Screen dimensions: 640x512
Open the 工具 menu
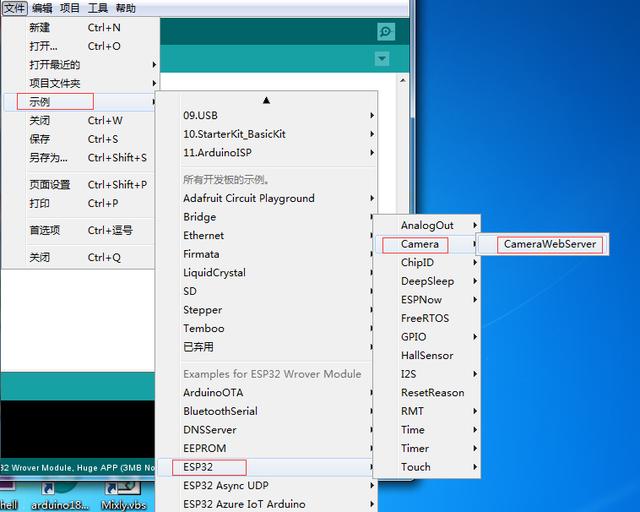click(98, 8)
